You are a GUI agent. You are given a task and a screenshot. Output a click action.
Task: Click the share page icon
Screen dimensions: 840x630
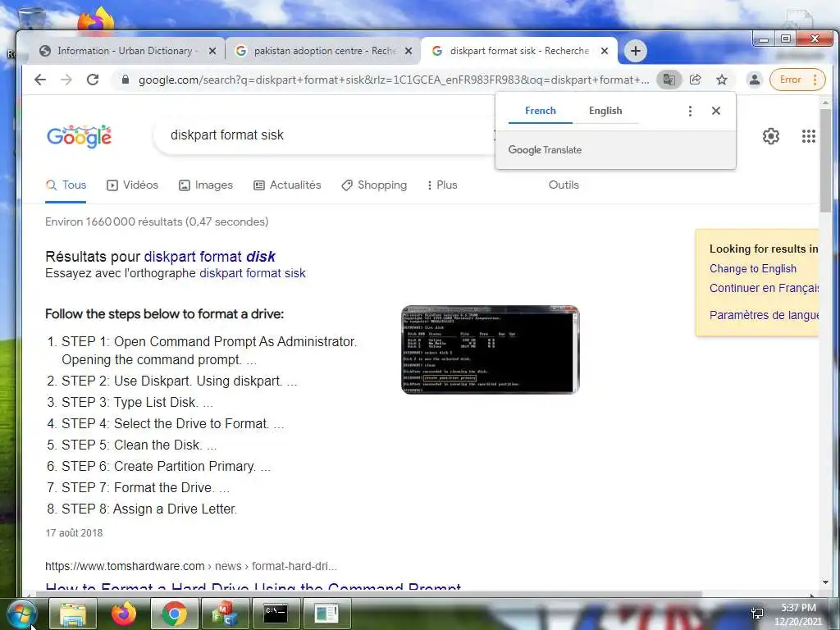(696, 80)
